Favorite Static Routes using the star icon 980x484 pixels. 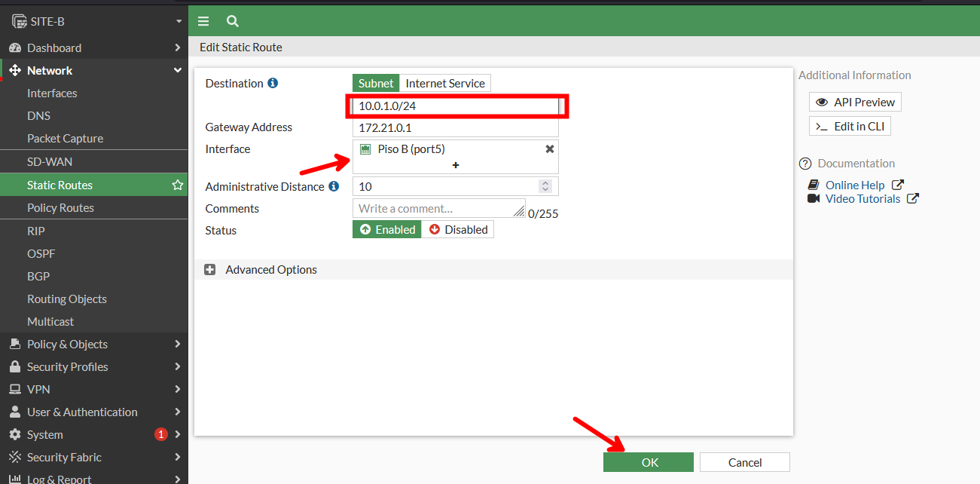coord(178,185)
